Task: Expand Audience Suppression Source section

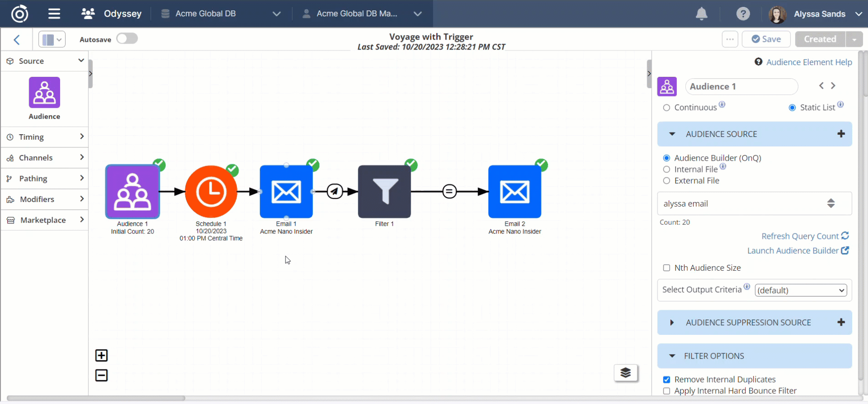Action: point(672,323)
